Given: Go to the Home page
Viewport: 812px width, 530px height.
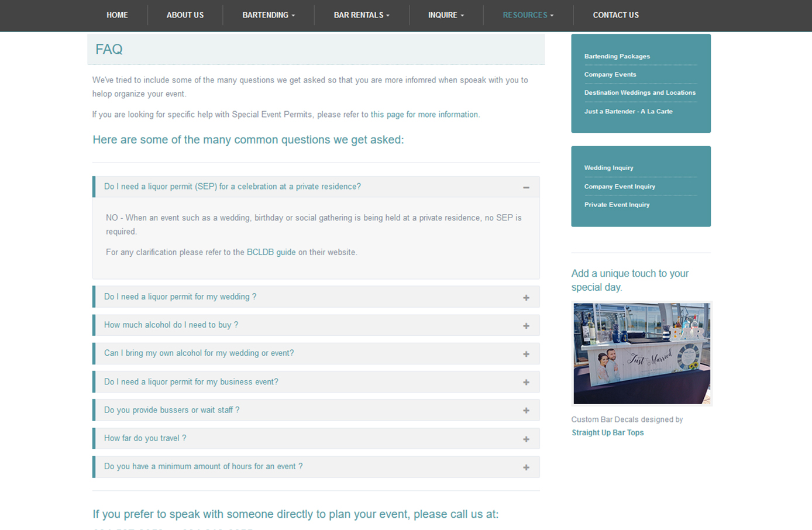Looking at the screenshot, I should click(117, 15).
